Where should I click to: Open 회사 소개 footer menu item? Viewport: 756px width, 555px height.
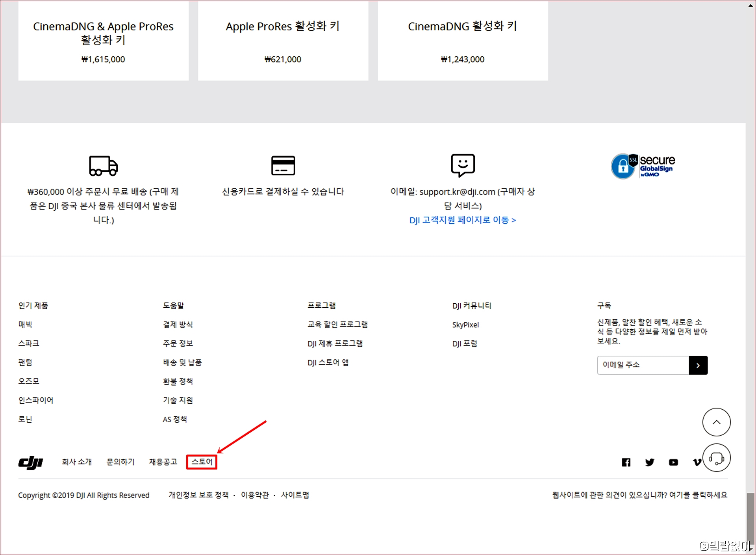(x=77, y=462)
